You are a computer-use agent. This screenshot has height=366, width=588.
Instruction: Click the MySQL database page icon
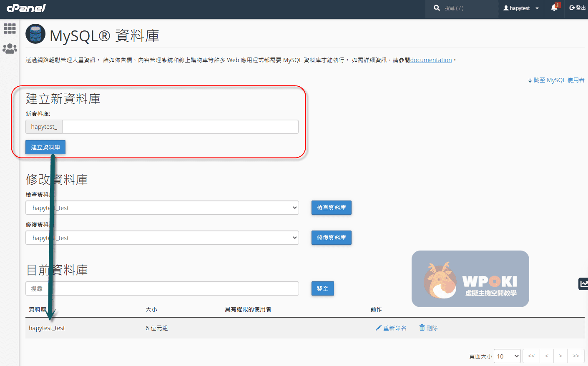pyautogui.click(x=35, y=34)
